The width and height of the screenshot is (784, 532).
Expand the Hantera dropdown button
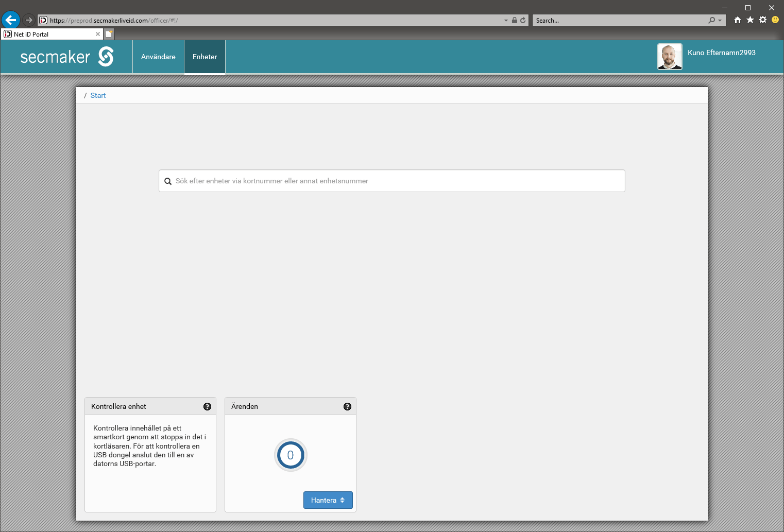coord(328,500)
